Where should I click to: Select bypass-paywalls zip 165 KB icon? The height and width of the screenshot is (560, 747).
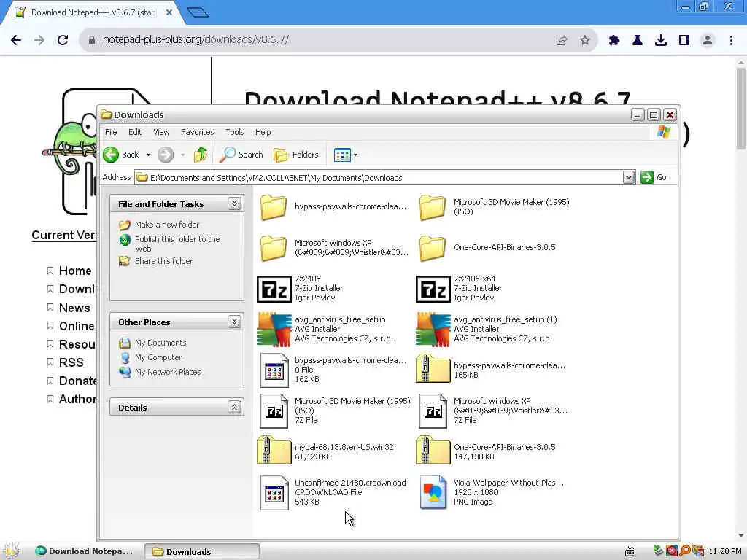(x=433, y=368)
